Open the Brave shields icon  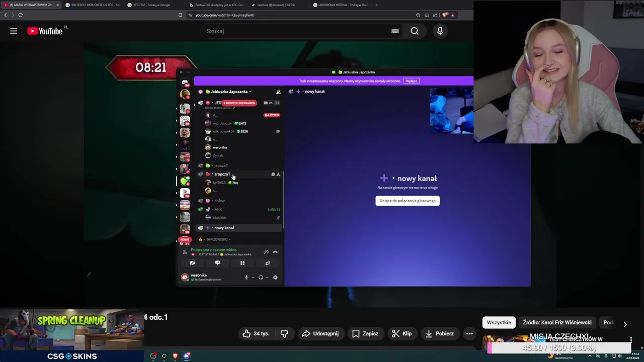pyautogui.click(x=445, y=15)
